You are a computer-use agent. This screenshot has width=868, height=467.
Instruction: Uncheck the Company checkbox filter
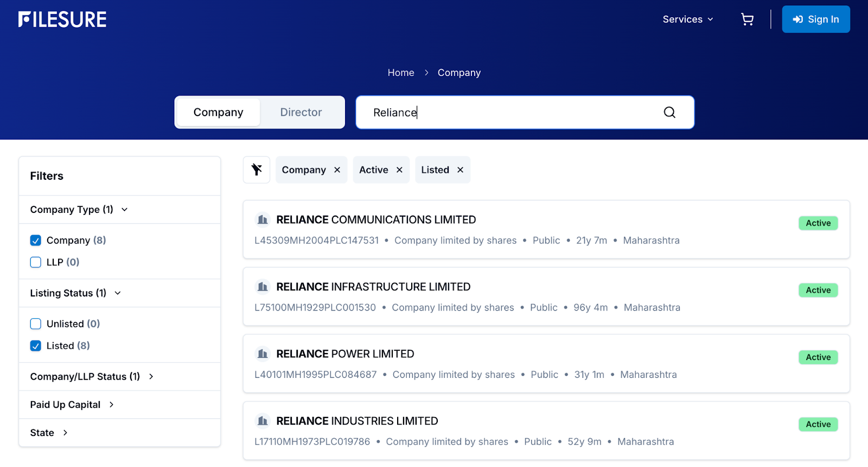tap(36, 240)
